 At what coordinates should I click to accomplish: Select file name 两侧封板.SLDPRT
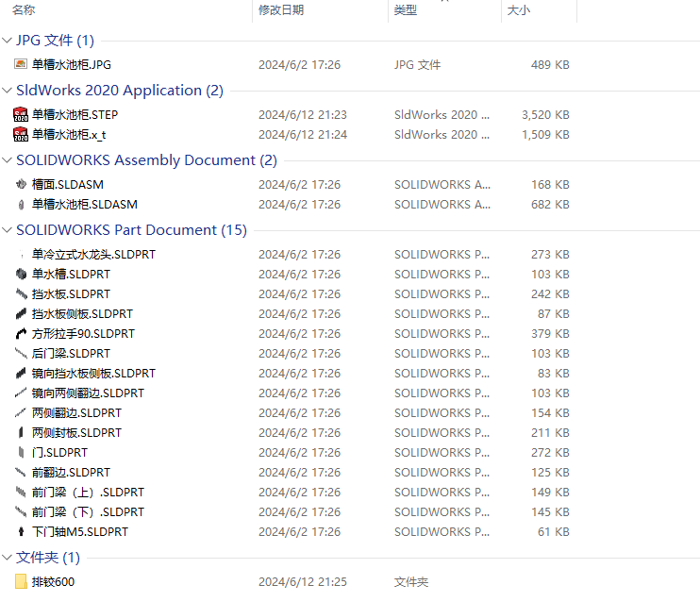click(x=76, y=433)
